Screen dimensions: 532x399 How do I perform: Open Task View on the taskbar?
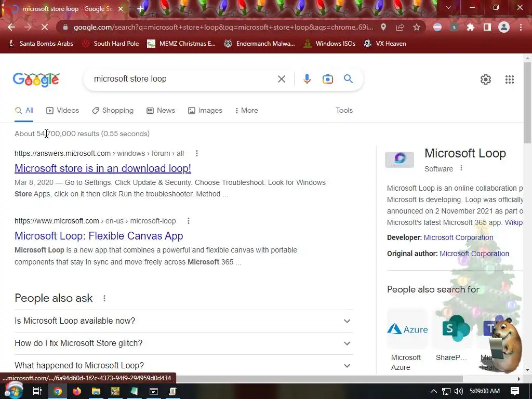click(x=37, y=391)
